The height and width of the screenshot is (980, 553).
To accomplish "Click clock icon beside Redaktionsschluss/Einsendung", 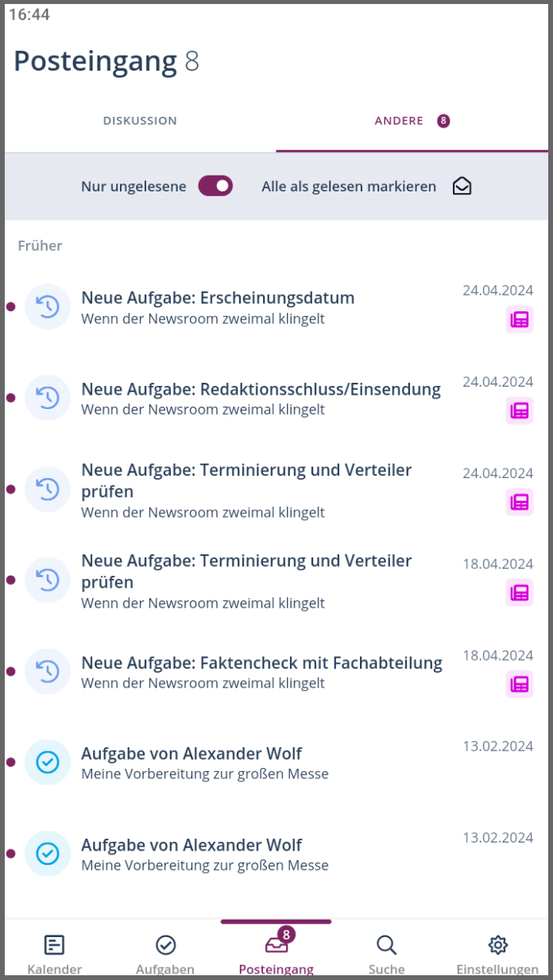I will pyautogui.click(x=48, y=398).
